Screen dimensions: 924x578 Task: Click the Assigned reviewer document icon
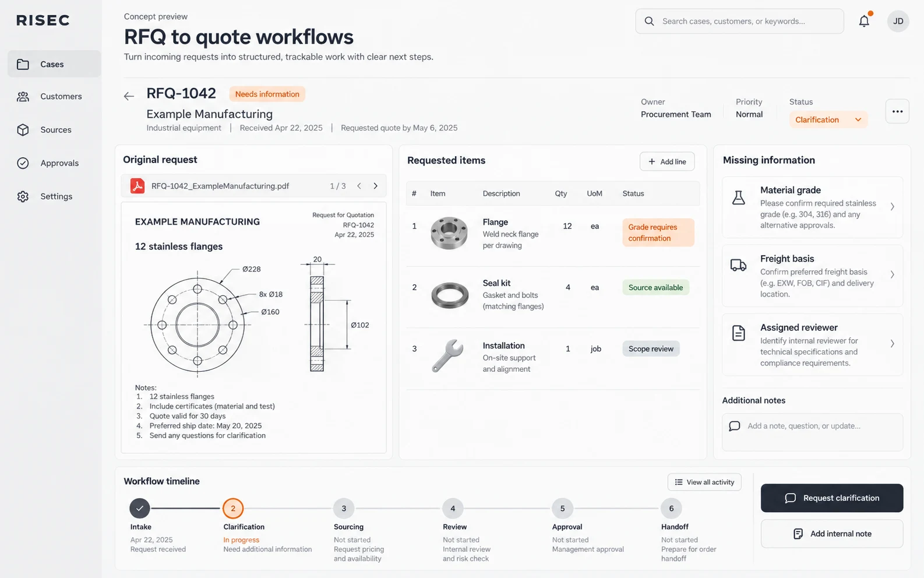[x=738, y=333]
